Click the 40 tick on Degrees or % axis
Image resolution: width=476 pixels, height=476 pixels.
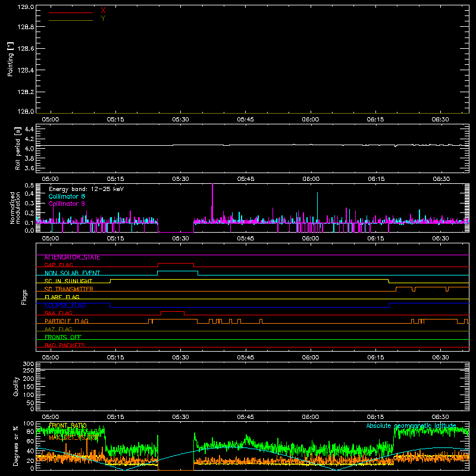(x=30, y=451)
